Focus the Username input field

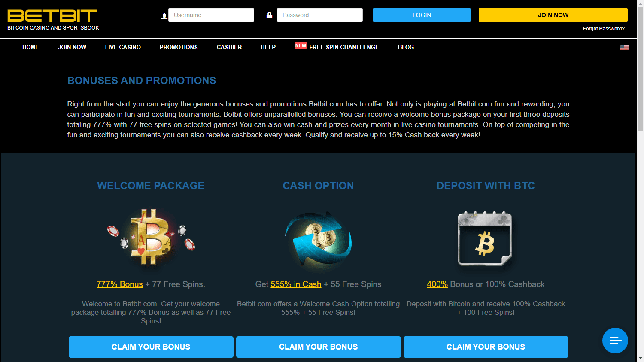click(211, 15)
